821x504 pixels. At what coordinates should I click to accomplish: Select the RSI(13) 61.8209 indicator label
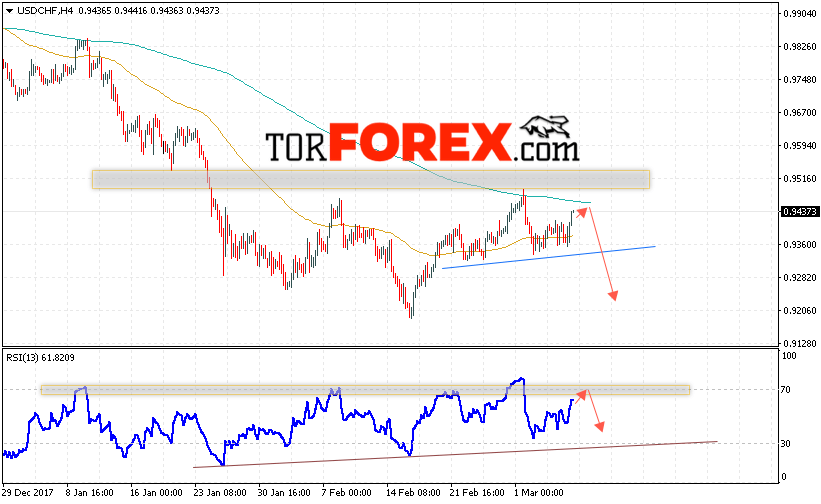tap(40, 357)
